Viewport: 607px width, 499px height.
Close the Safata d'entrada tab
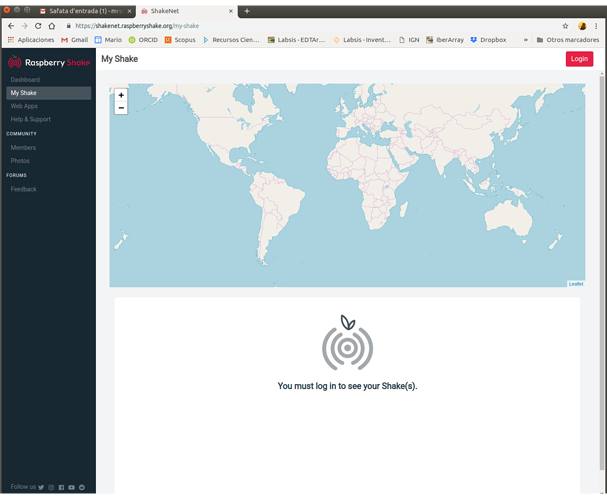[129, 11]
